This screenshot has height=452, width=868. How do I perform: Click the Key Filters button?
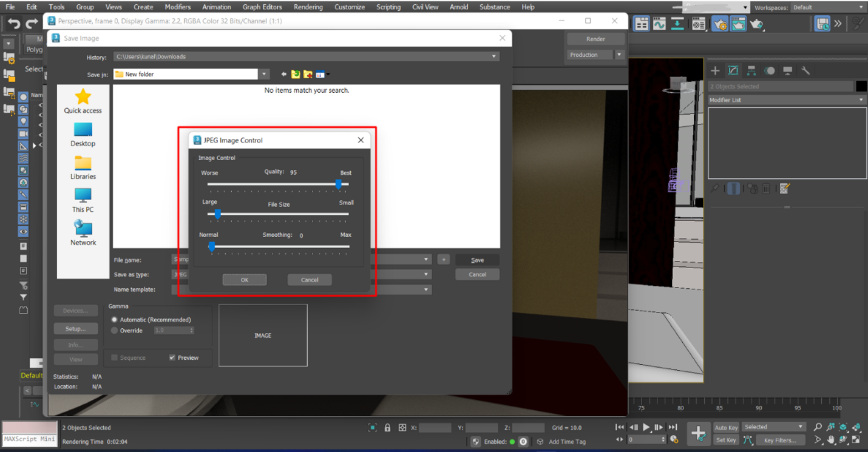pyautogui.click(x=781, y=440)
